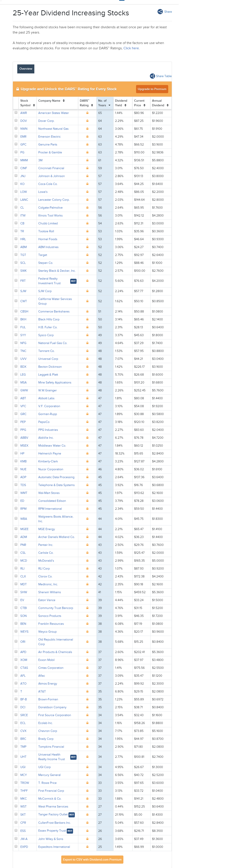Click the DARS lock icon for AT&T row
Screen dimensions: 252x868
[x=87, y=691]
